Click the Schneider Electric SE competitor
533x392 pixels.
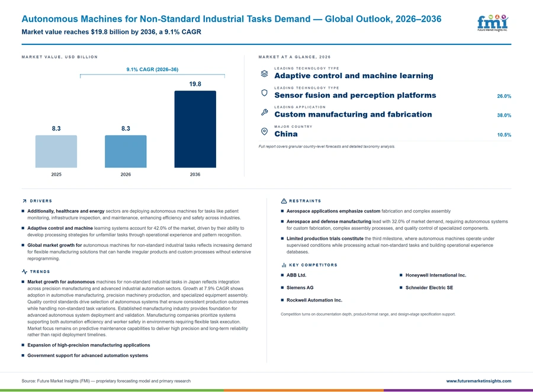tap(429, 288)
